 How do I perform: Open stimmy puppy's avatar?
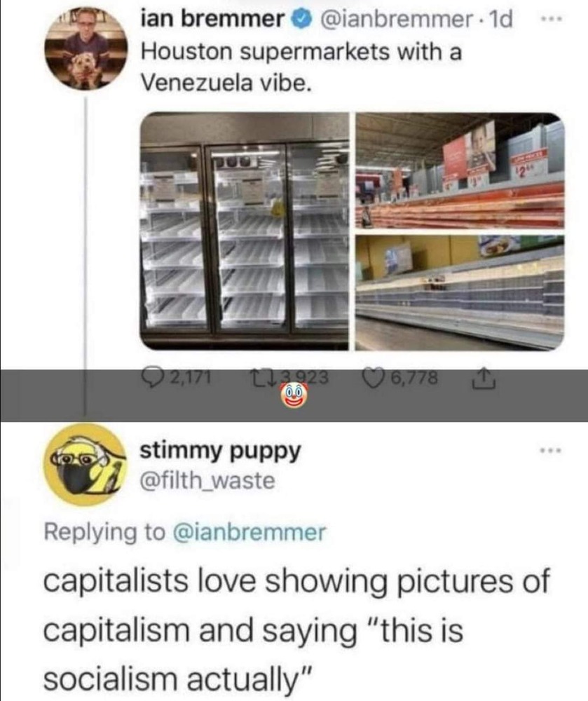coord(85,464)
